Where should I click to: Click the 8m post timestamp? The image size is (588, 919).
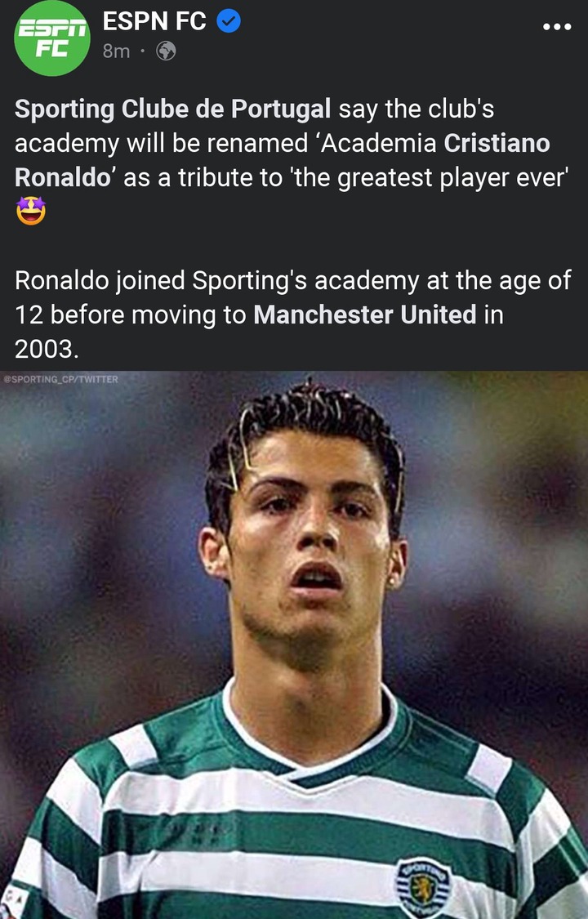[116, 51]
